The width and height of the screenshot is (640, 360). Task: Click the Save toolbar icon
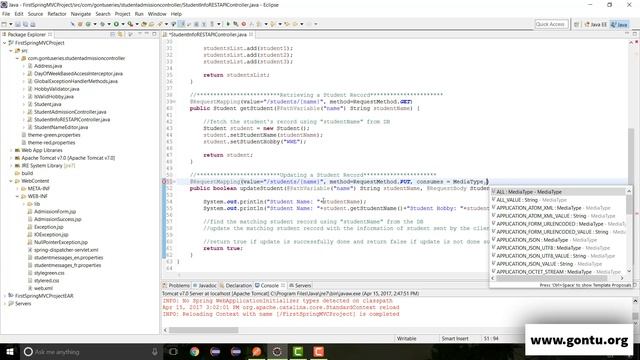pyautogui.click(x=18, y=24)
